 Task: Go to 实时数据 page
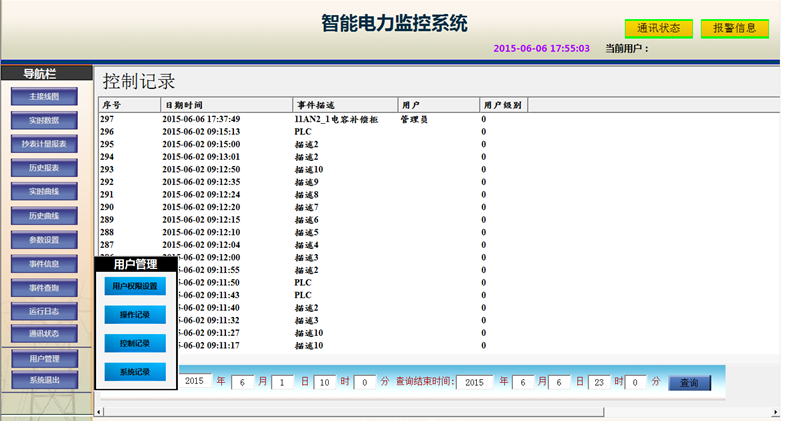[x=44, y=121]
